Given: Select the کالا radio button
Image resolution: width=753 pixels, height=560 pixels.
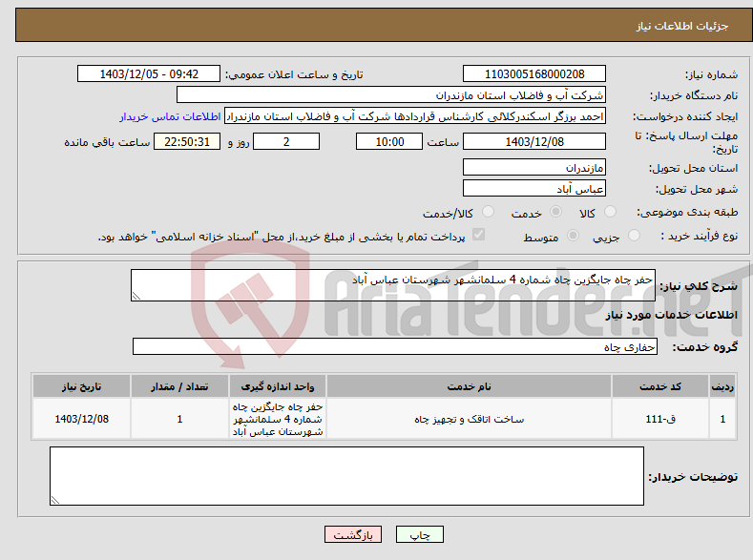Looking at the screenshot, I should pos(610,212).
